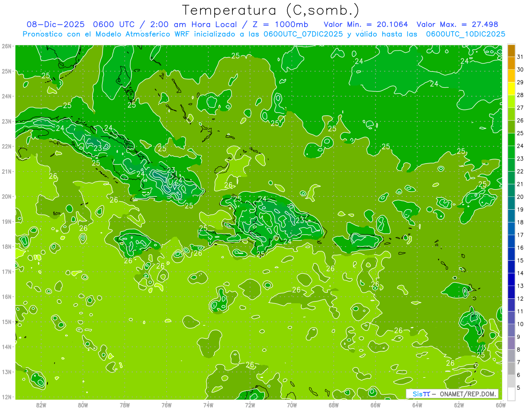Image resolution: width=532 pixels, height=411 pixels.
Task: Click the lime swatch between 26 and 27
Action: (x=511, y=114)
